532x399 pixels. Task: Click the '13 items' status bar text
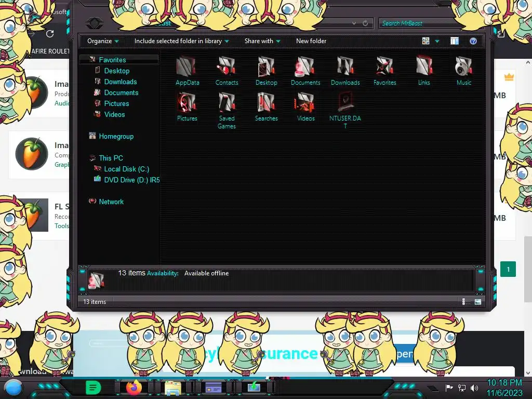click(x=95, y=302)
